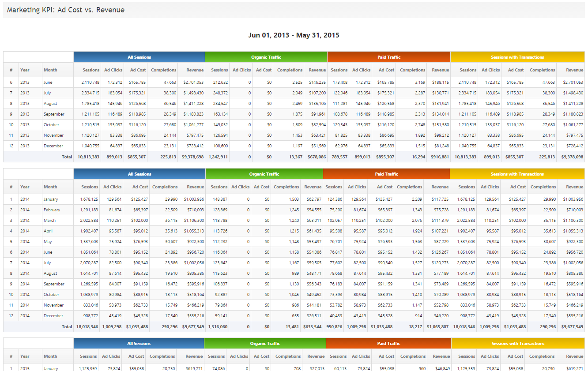Click orange Paid Traffic header in 2013 table
Screen dimensions: 588x371
pyautogui.click(x=388, y=57)
